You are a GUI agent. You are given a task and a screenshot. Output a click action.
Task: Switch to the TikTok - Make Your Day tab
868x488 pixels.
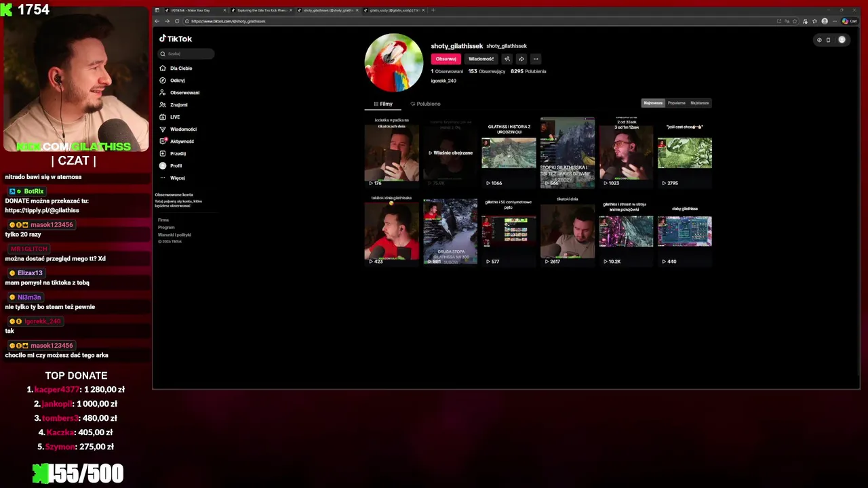pyautogui.click(x=194, y=10)
